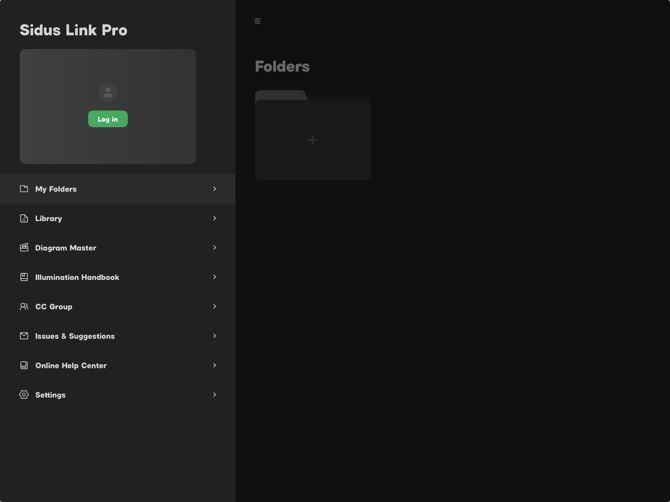Expand the My Folders chevron
The width and height of the screenshot is (670, 502).
tap(215, 189)
